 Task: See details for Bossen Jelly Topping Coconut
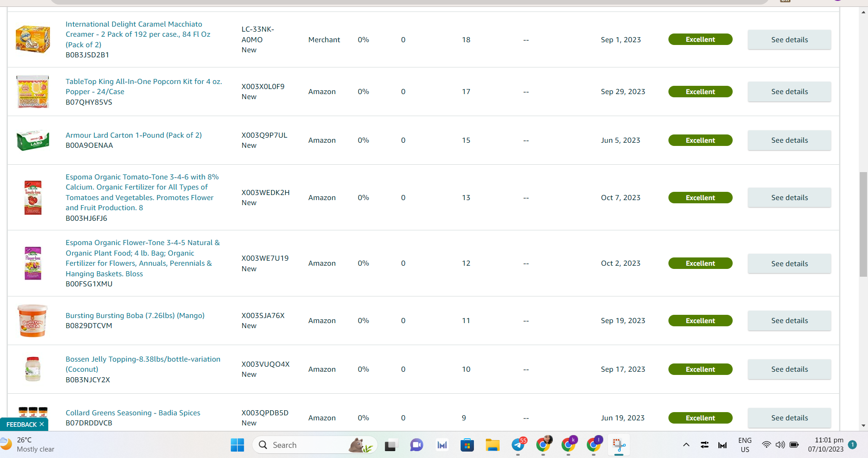789,369
